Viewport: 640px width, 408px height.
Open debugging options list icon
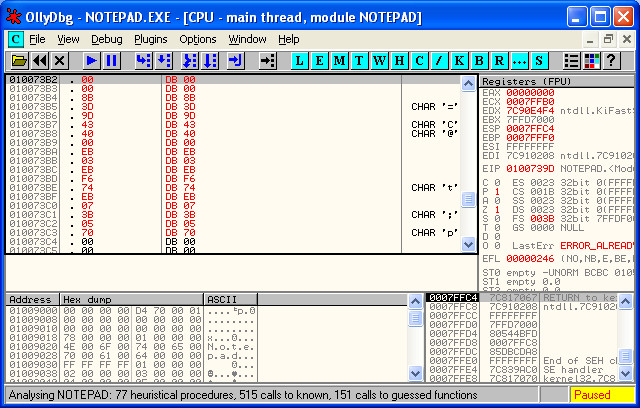[571, 61]
